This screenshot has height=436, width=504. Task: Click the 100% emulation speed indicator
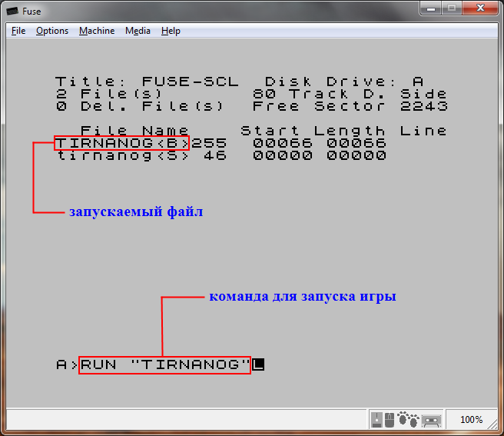471,420
